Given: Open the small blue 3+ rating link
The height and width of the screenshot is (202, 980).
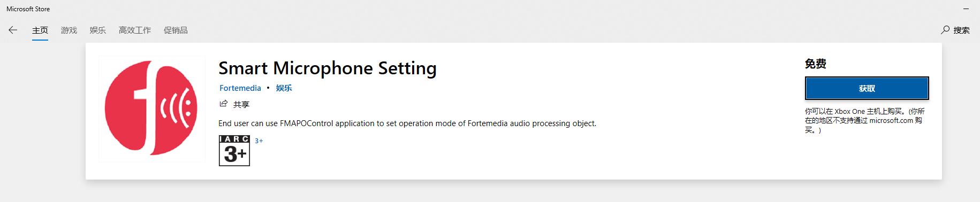Looking at the screenshot, I should click(x=259, y=141).
